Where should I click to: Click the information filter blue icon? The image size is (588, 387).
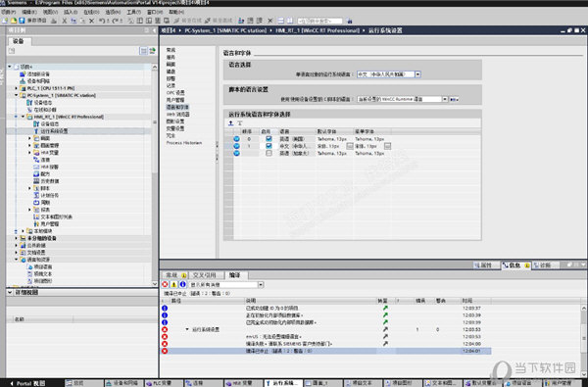point(183,284)
